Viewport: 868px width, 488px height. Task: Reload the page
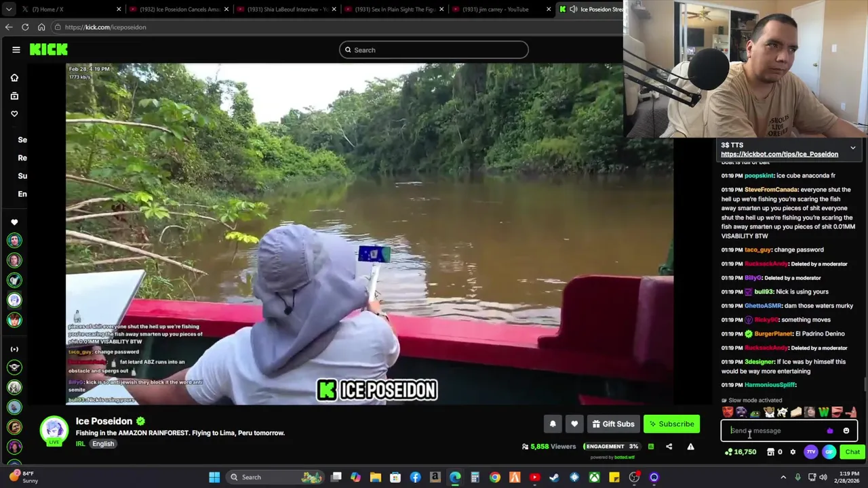25,27
